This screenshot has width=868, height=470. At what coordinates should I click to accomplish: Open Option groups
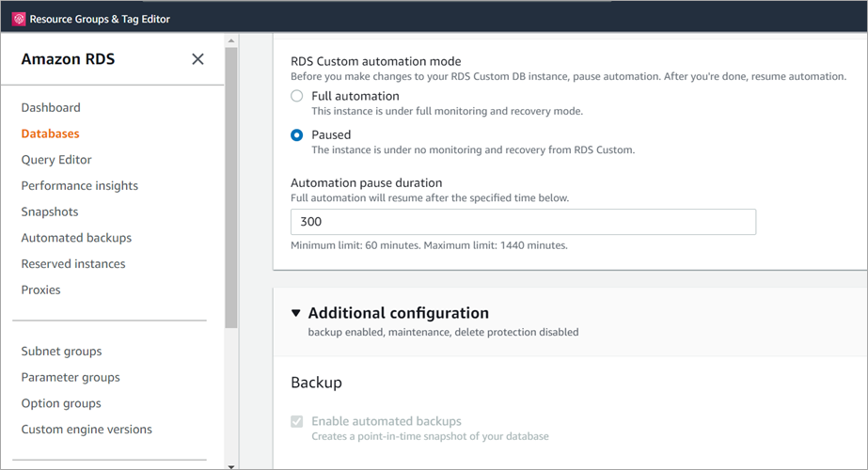[61, 403]
